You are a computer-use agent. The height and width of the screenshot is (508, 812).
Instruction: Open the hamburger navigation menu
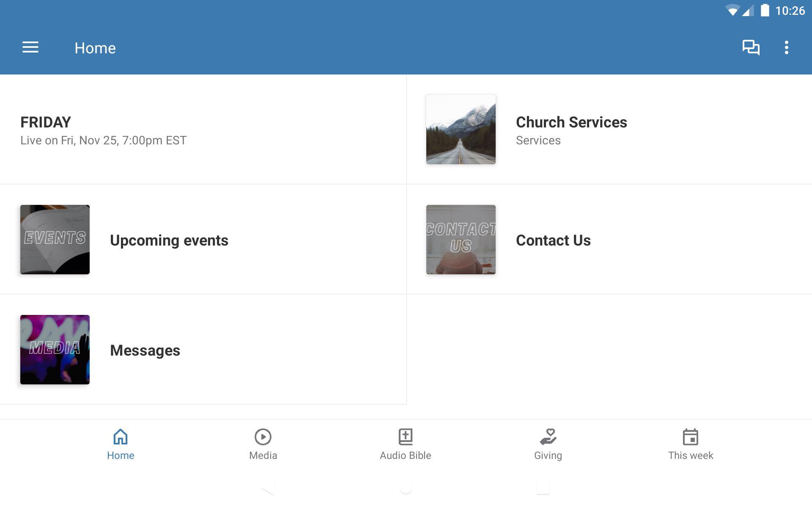click(30, 47)
